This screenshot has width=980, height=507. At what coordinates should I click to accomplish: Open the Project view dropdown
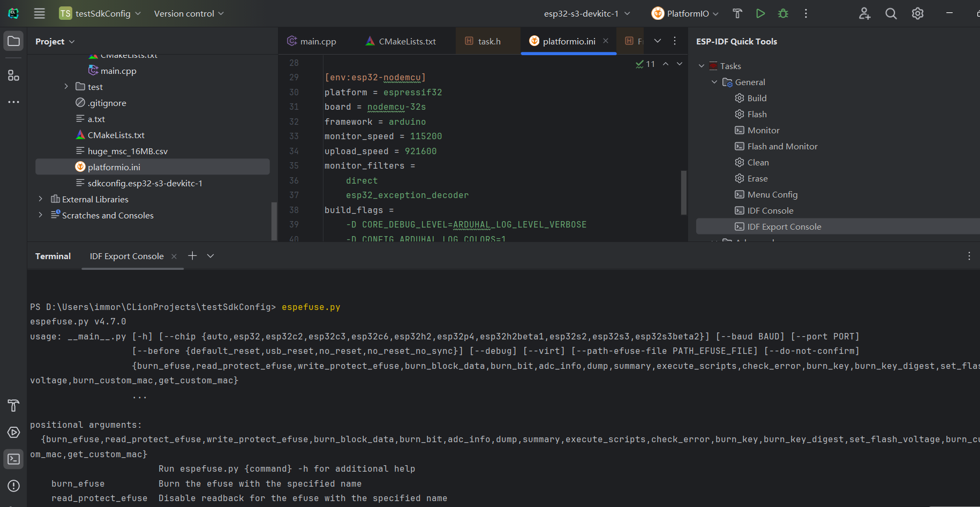(x=55, y=41)
